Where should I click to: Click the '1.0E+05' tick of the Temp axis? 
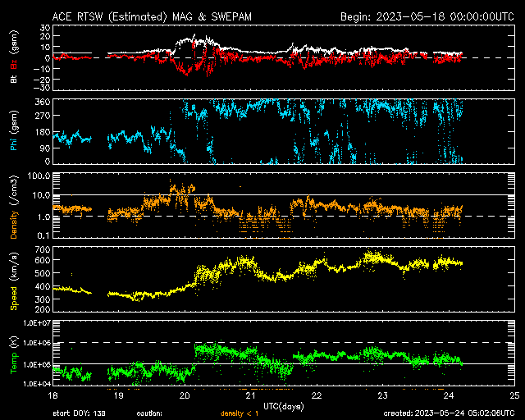[37, 364]
